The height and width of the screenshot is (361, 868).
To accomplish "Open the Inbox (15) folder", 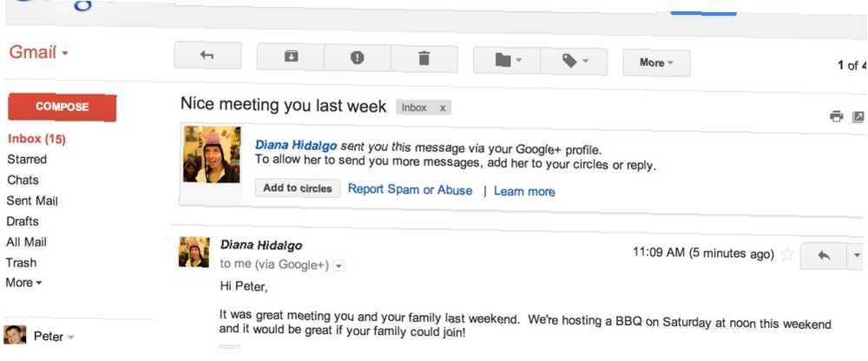I will tap(36, 139).
